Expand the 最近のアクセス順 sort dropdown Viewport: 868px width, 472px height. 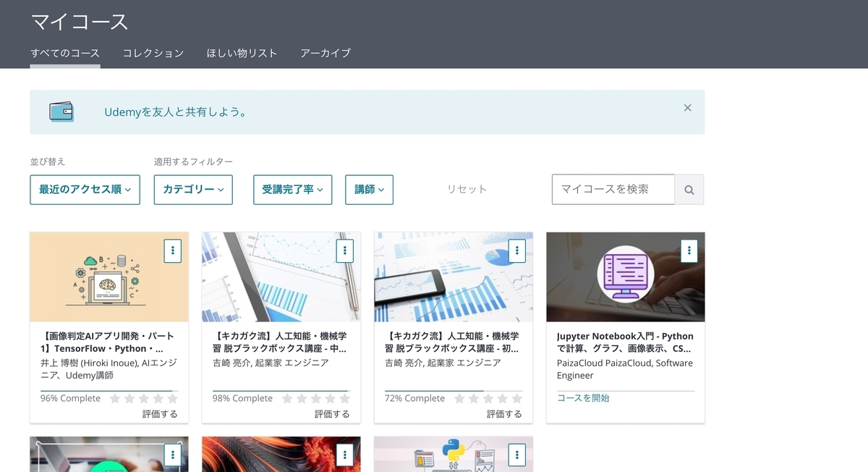click(85, 190)
